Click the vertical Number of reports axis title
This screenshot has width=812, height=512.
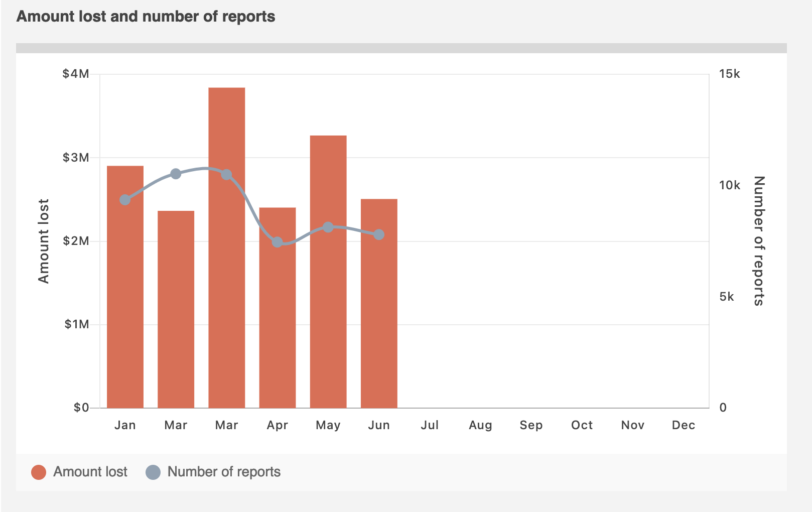point(758,241)
